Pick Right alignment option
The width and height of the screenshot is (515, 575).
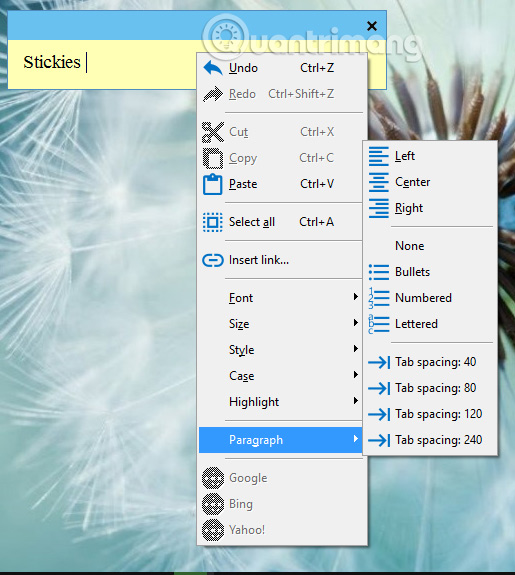[430, 208]
